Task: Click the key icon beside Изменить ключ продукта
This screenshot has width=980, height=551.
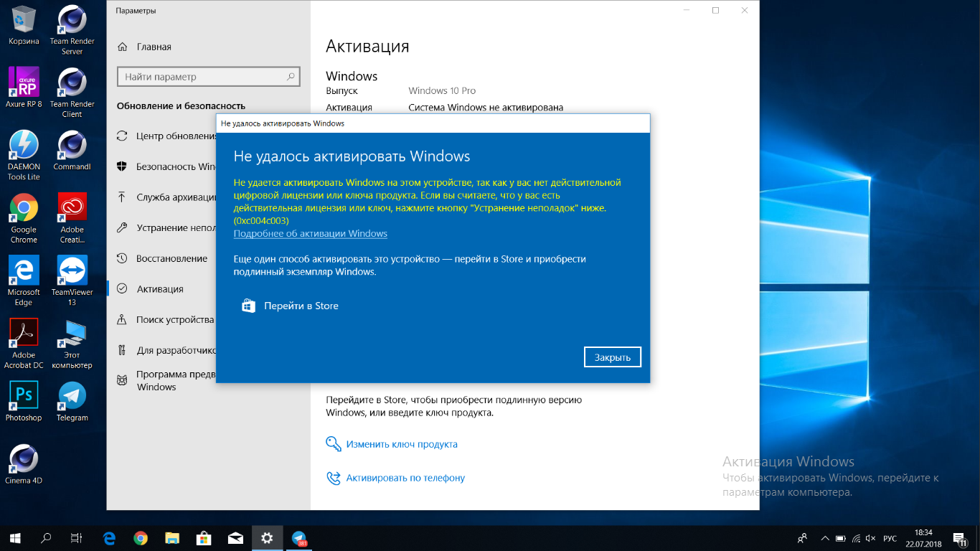Action: click(x=333, y=444)
